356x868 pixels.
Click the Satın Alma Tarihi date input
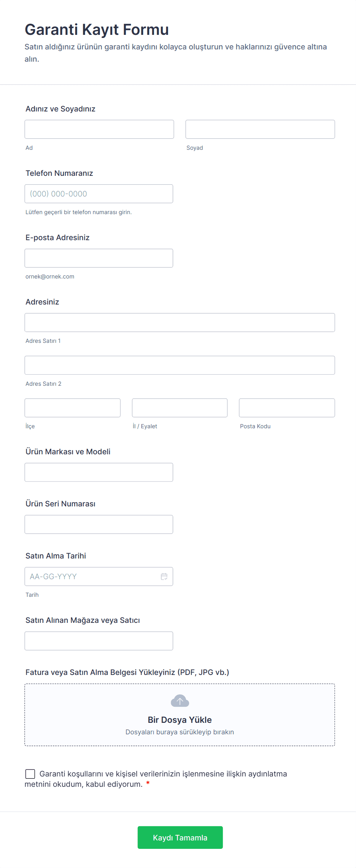92,576
